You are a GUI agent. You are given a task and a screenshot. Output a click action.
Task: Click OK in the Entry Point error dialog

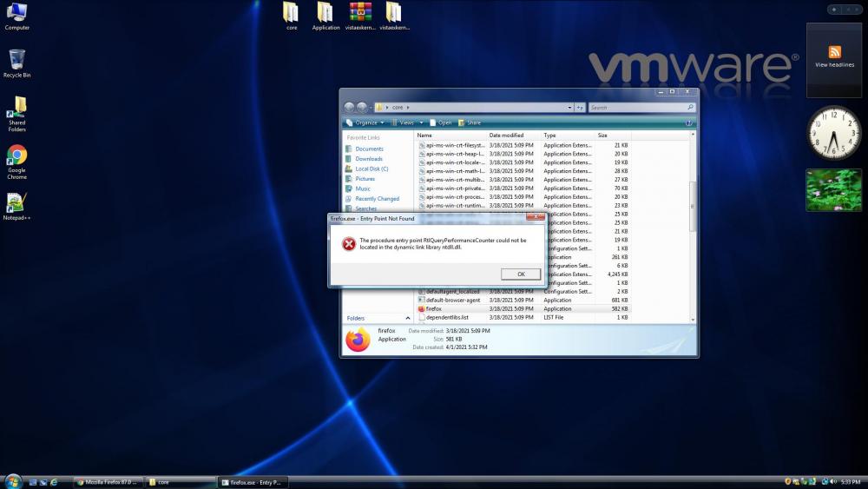521,274
